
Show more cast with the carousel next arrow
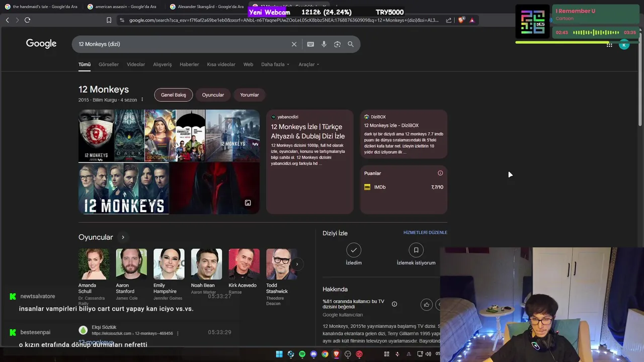pos(297,264)
